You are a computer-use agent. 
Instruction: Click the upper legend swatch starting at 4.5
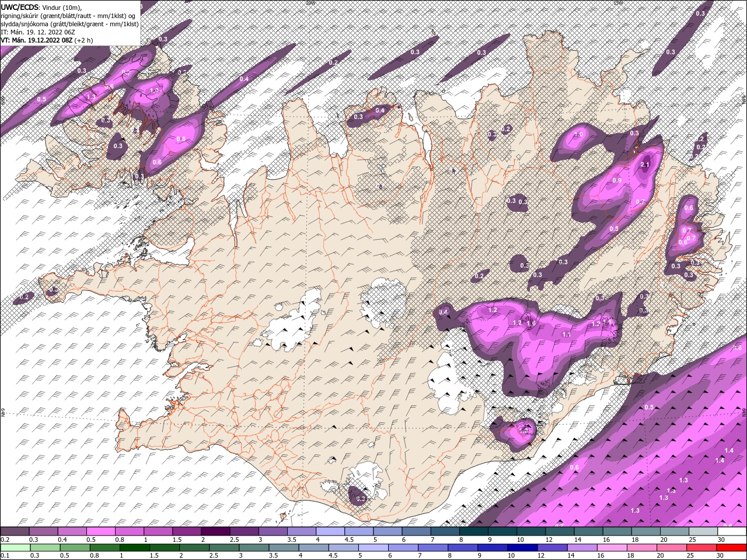tap(359, 531)
